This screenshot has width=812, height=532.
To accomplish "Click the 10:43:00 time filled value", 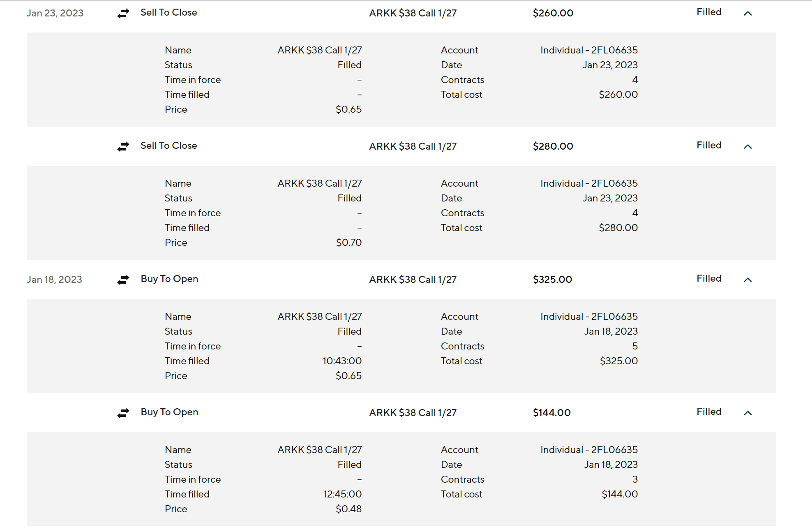I will [x=342, y=361].
